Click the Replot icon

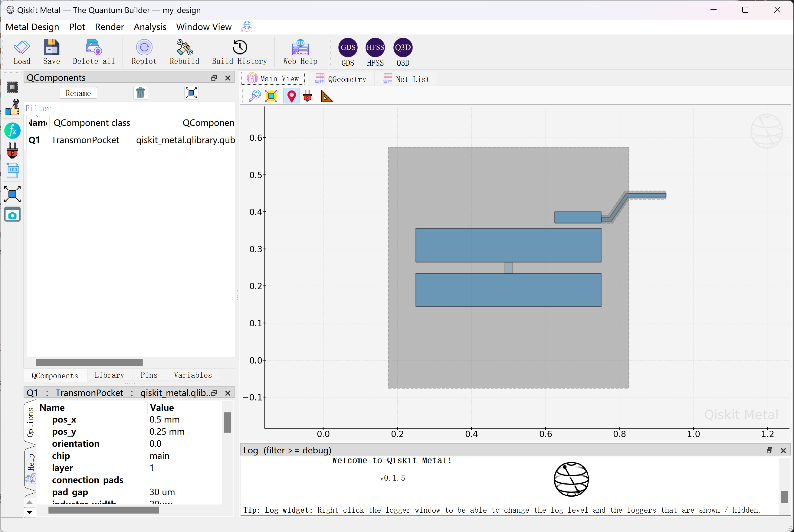144,47
